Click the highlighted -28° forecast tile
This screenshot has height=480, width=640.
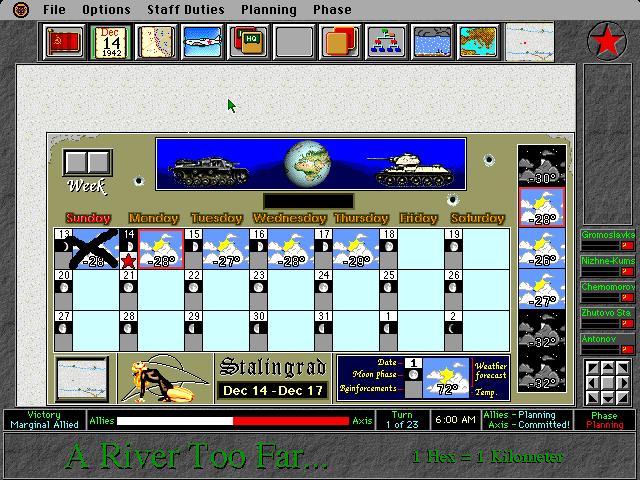pos(542,207)
